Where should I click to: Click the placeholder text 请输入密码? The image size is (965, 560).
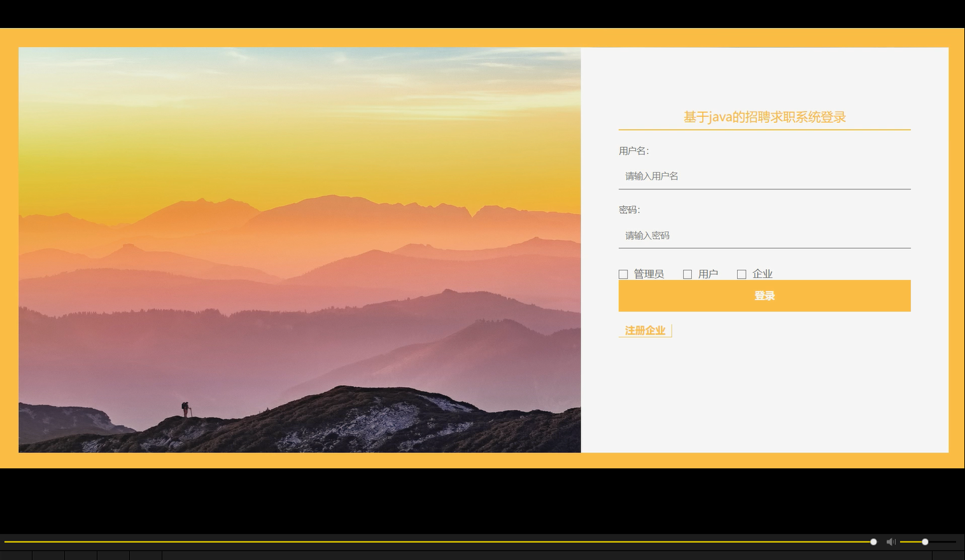click(x=648, y=235)
